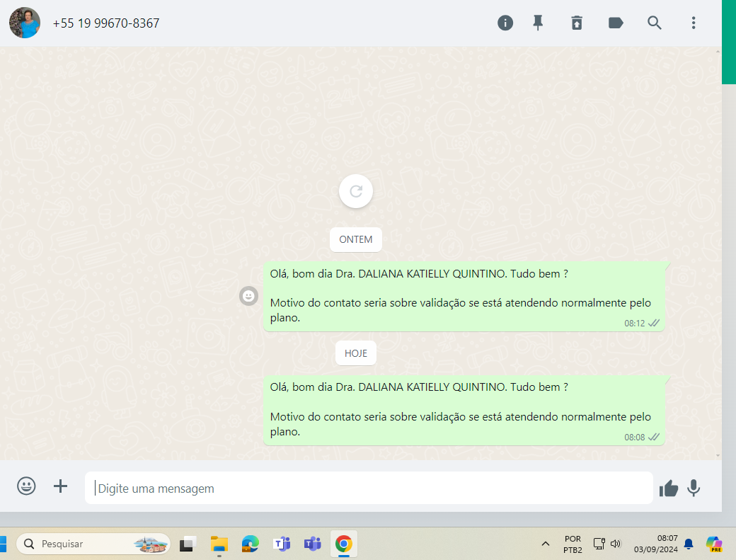Viewport: 736px width, 560px height.
Task: Open the three-dot more options menu
Action: tap(694, 23)
